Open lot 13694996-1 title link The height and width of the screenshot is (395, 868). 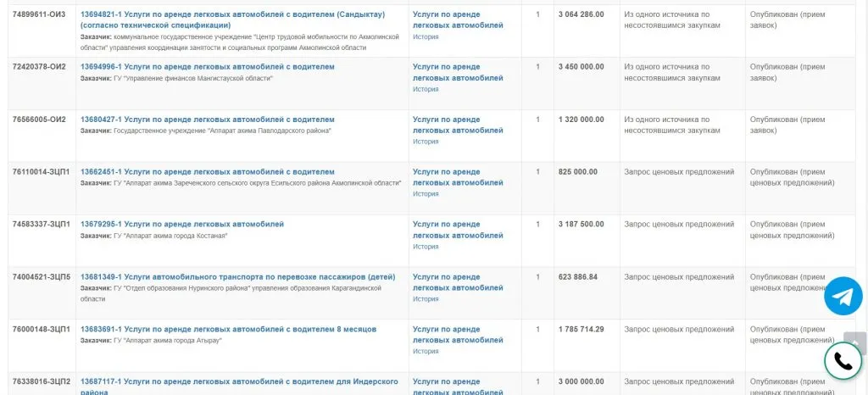click(x=208, y=67)
